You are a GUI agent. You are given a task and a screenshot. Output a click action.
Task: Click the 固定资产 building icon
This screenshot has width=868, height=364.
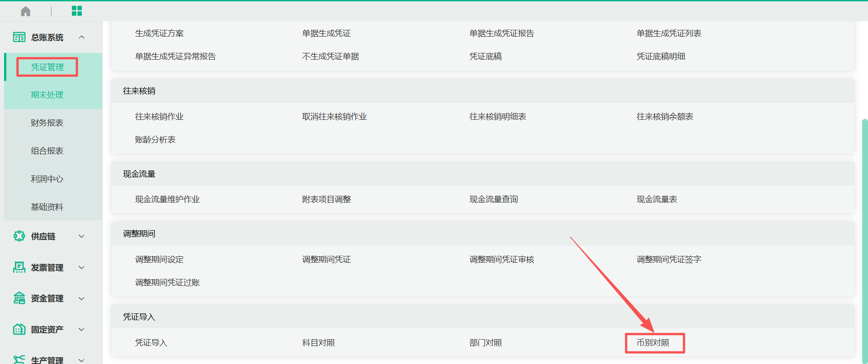[19, 329]
